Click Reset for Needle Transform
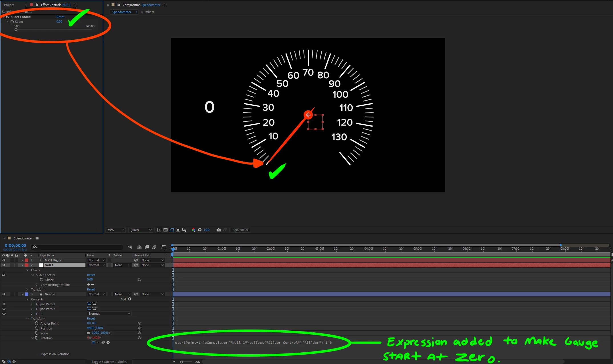This screenshot has height=364, width=613. point(91,319)
